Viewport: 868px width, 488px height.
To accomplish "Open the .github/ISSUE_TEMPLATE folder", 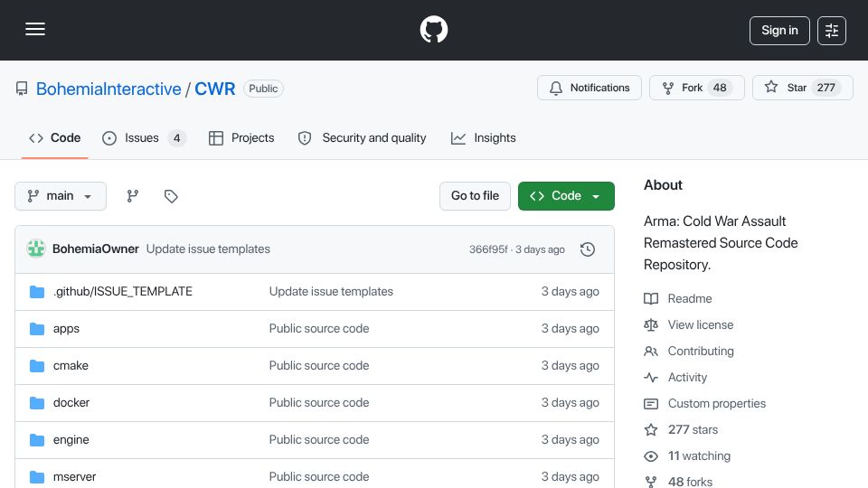I will tap(123, 292).
